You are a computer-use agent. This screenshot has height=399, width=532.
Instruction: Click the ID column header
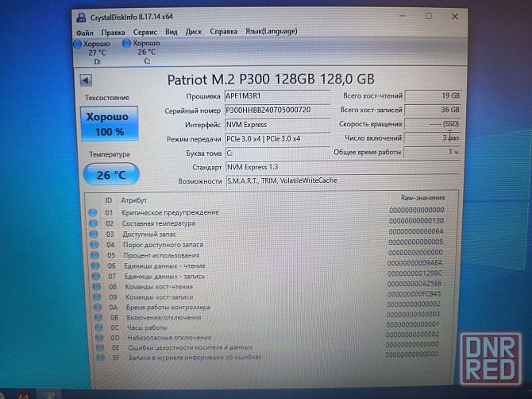109,200
